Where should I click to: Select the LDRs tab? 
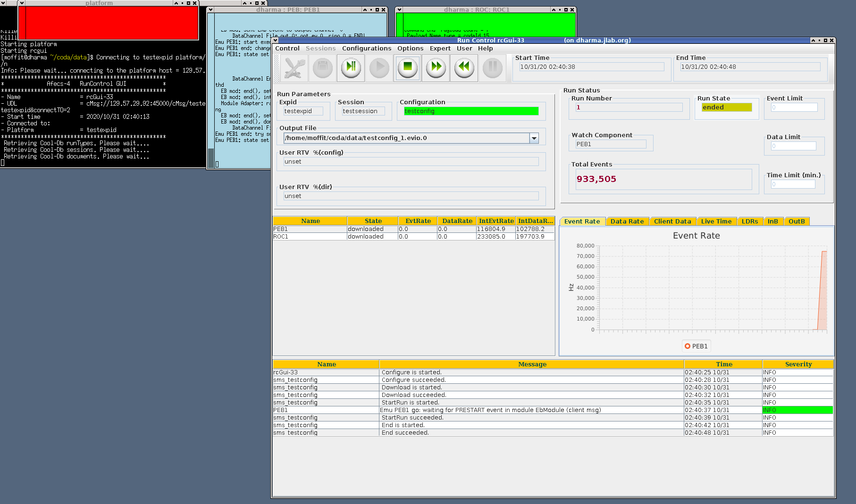coord(749,222)
